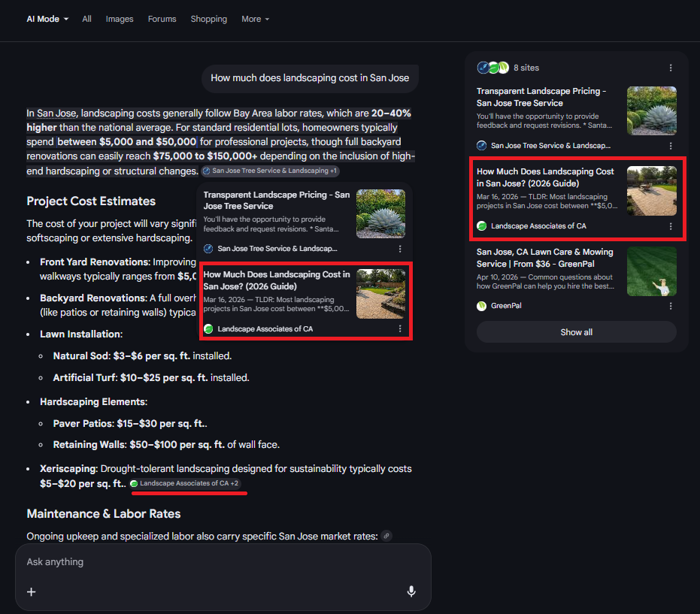Open more options for sidebar Landscape Associates of CA
Viewport: 700px width, 614px height.
coord(671,226)
